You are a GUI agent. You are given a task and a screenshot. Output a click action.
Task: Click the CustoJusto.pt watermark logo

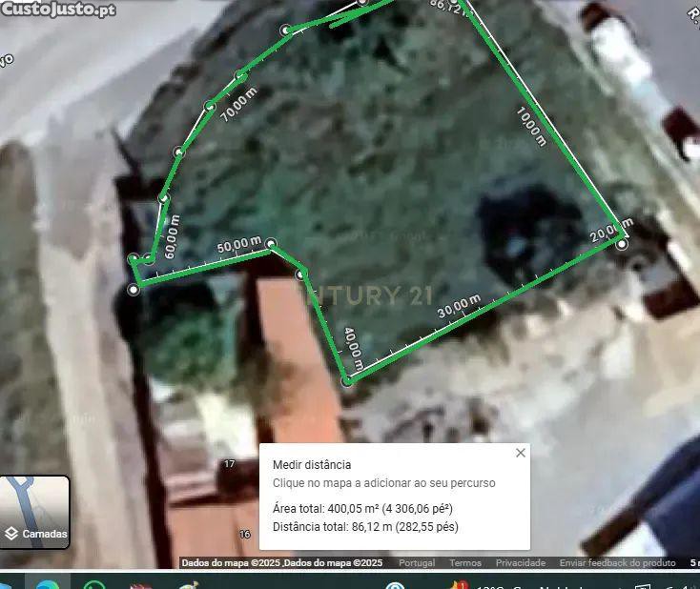tap(58, 10)
